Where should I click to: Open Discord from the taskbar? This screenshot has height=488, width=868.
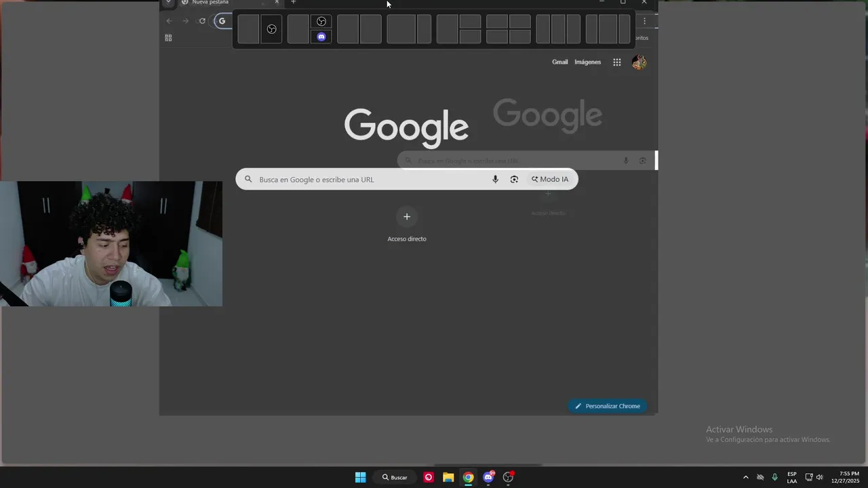tap(488, 477)
